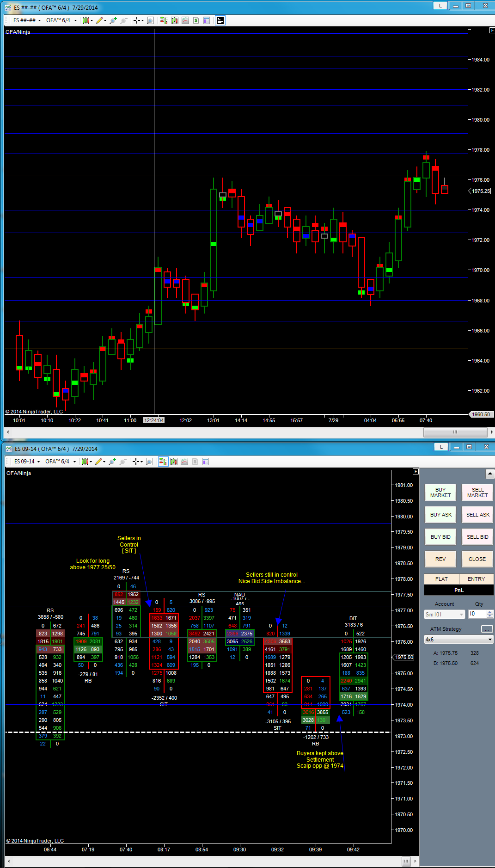Screen dimensions: 495x868
Task: Click the BUY BID button
Action: [x=440, y=537]
